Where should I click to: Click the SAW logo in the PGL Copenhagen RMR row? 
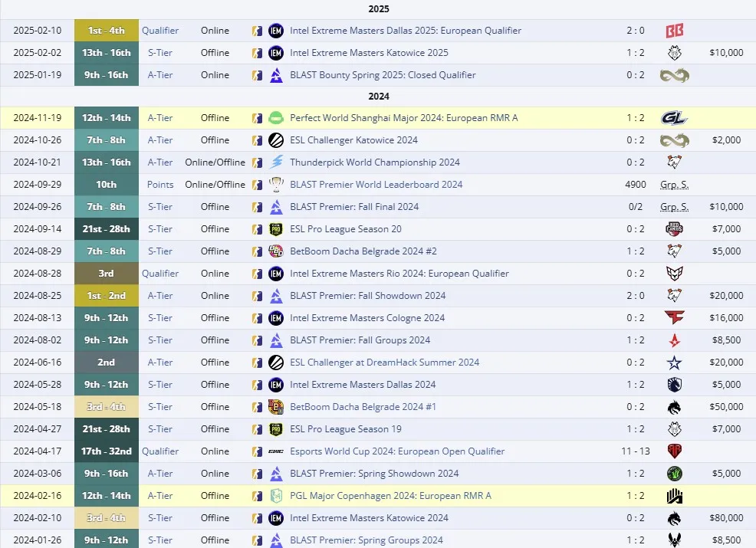(x=675, y=495)
